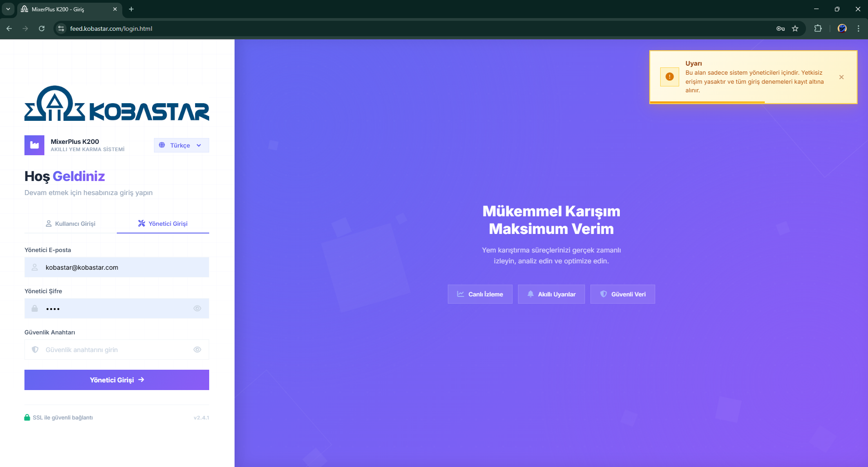Image resolution: width=868 pixels, height=467 pixels.
Task: Click the Kobastar logo image
Action: point(117,104)
